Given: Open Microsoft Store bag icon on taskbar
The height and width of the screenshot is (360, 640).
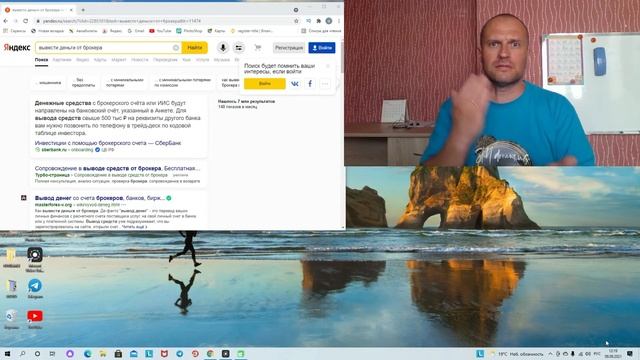Looking at the screenshot, I should coord(118,354).
